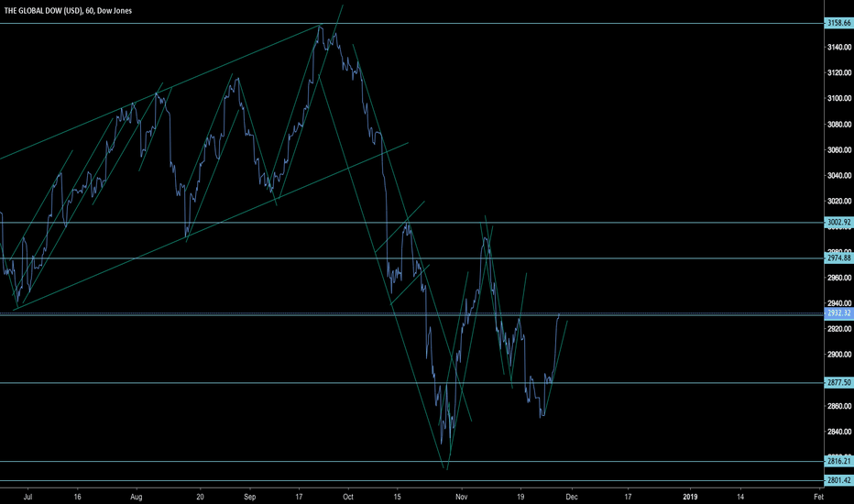Click the Dec label on time axis
The width and height of the screenshot is (854, 504).
[572, 497]
